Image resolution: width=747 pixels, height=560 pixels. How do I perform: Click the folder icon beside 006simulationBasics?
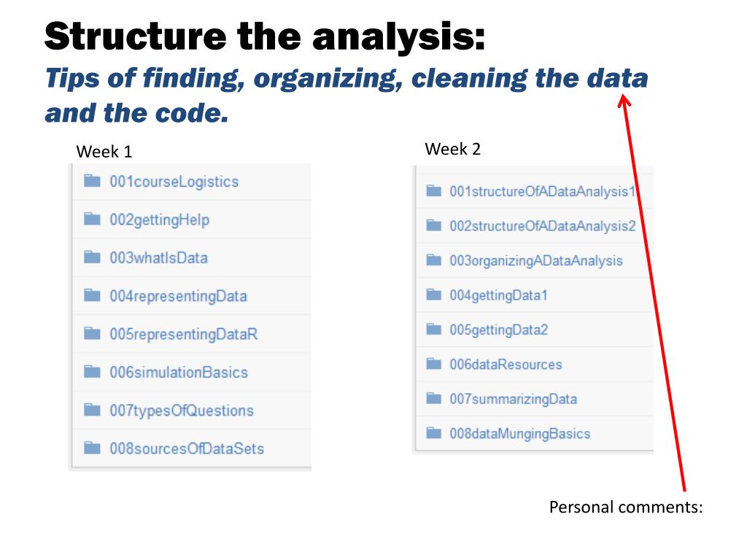click(x=92, y=372)
